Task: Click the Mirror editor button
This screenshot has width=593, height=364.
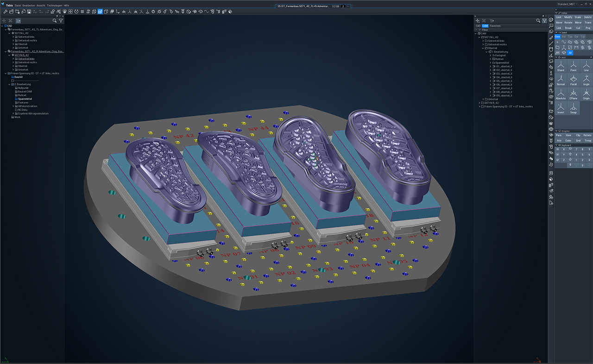Action: click(x=578, y=22)
